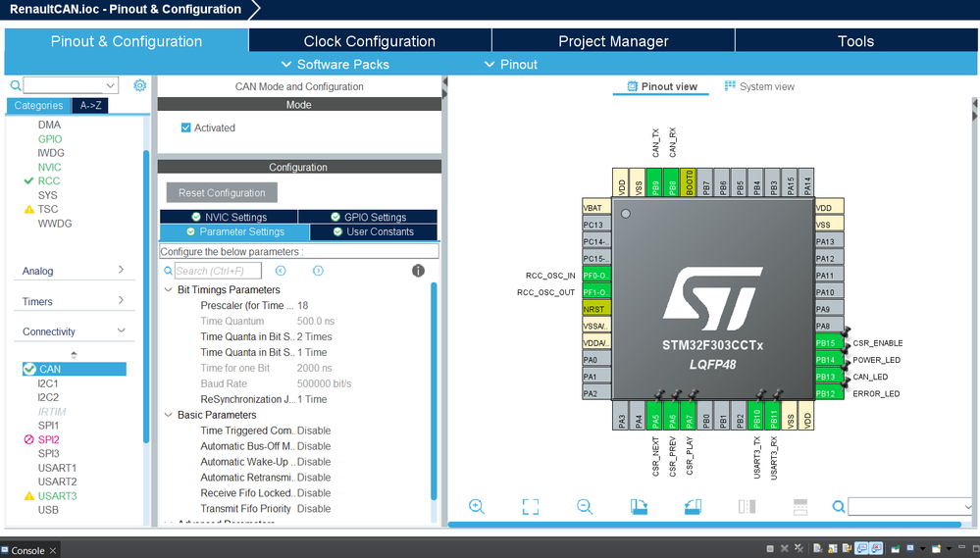This screenshot has height=558, width=980.
Task: Open the NVIC Settings tab
Action: point(229,217)
